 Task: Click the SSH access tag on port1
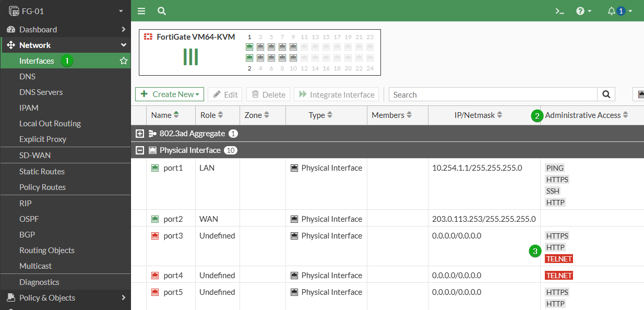click(x=553, y=191)
